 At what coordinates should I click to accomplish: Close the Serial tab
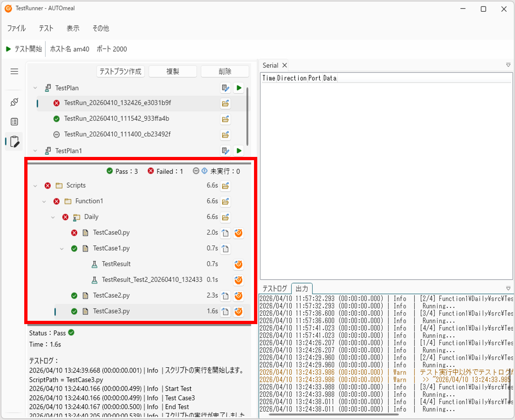pyautogui.click(x=284, y=65)
